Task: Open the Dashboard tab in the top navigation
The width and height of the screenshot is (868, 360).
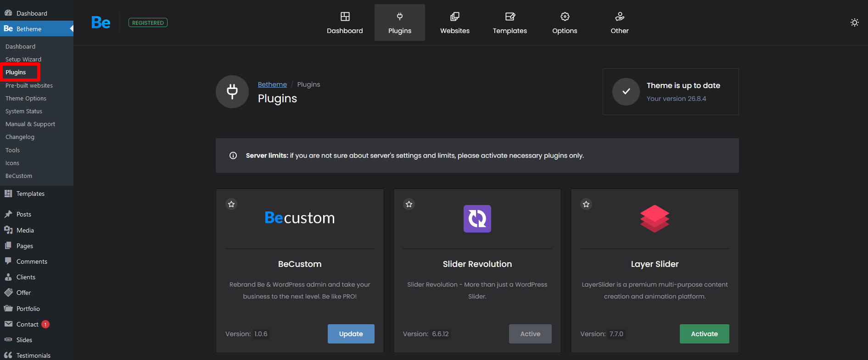Action: click(345, 22)
